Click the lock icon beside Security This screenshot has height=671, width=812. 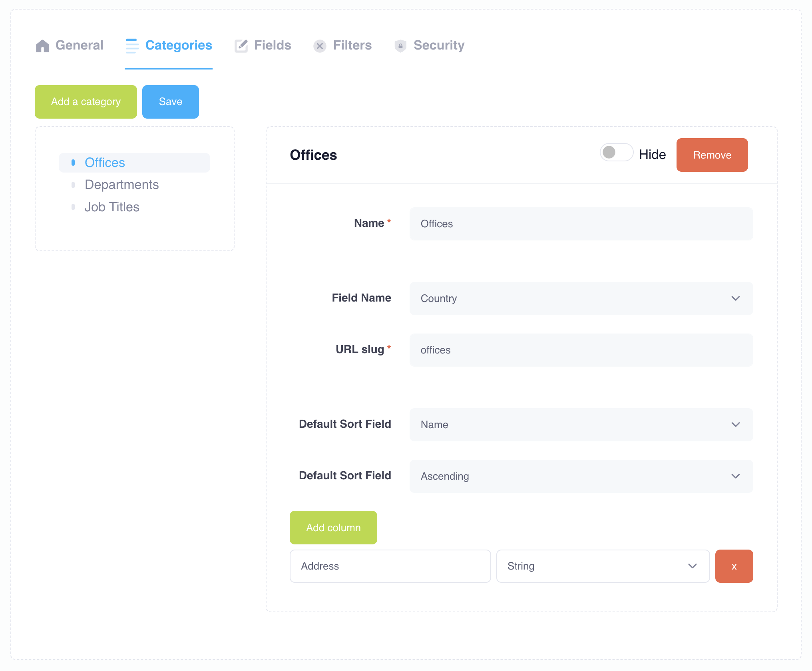(400, 46)
